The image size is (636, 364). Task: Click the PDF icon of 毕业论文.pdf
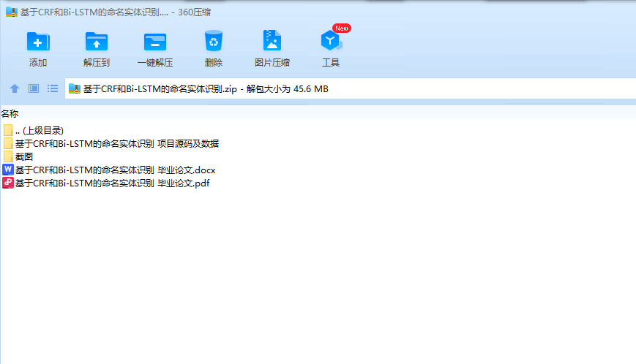pos(8,183)
